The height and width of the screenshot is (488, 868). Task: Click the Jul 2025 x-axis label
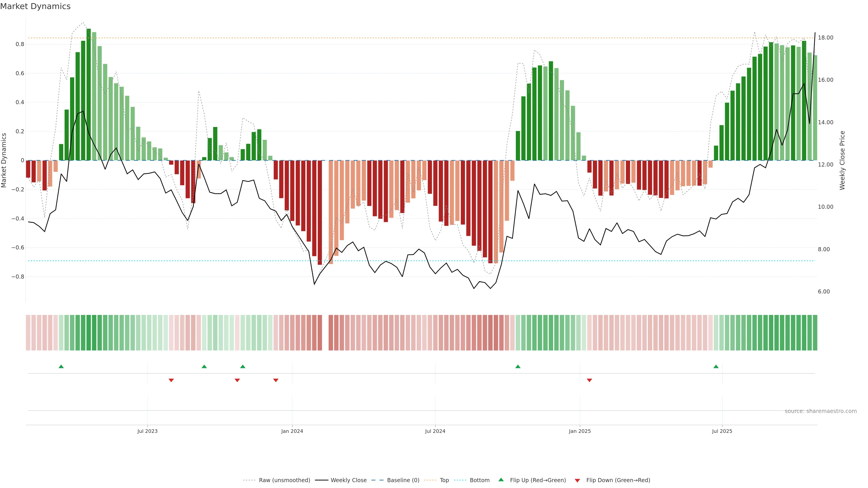click(722, 431)
